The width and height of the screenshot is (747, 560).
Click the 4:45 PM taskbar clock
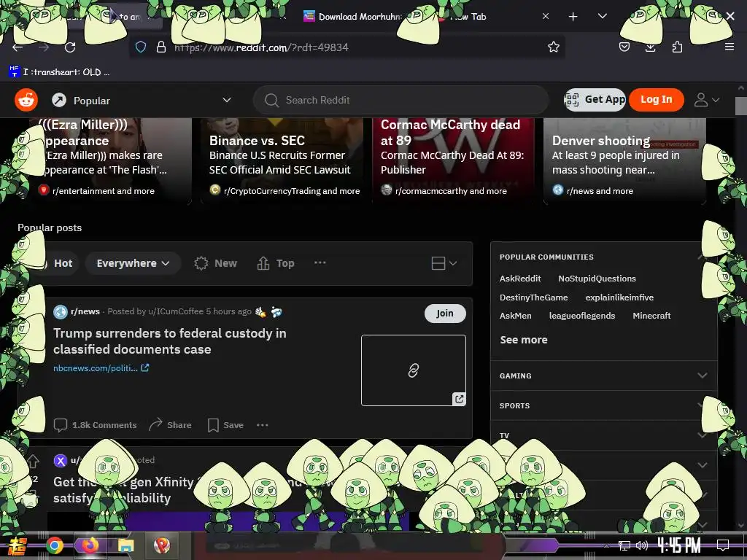[679, 545]
